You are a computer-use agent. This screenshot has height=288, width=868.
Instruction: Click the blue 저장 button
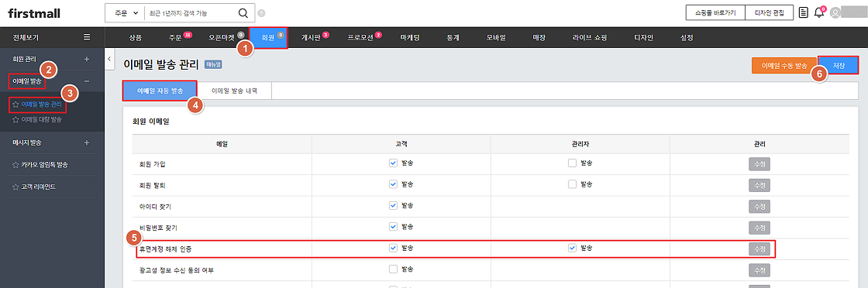tap(838, 66)
